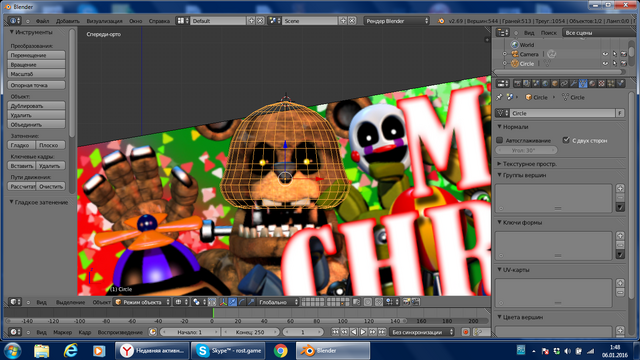Open the Окно menu
640x360 pixels.
[x=136, y=21]
